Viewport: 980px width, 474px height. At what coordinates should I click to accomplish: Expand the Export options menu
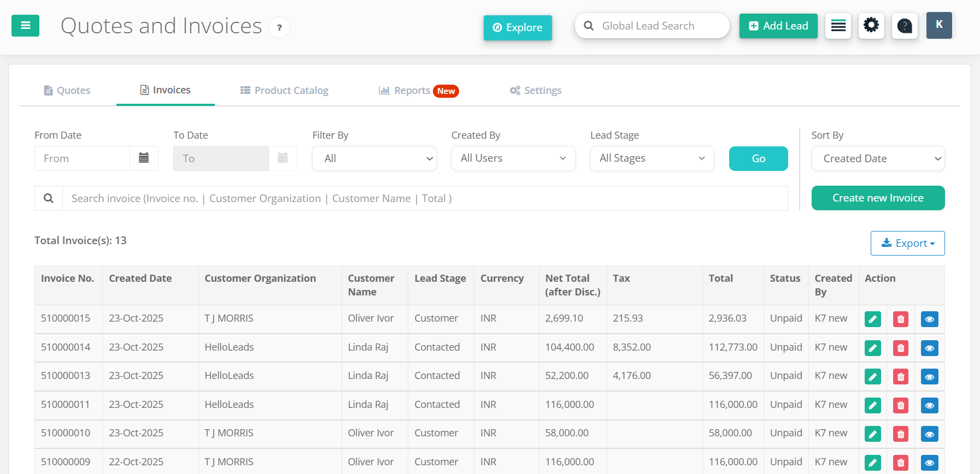tap(907, 243)
